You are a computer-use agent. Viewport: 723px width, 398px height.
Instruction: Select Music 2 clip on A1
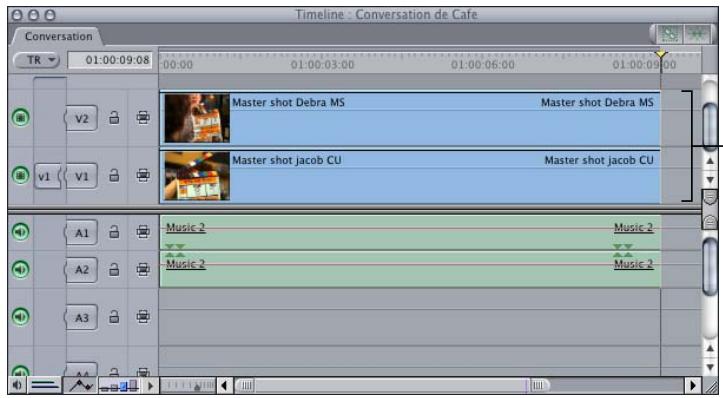coord(410,232)
